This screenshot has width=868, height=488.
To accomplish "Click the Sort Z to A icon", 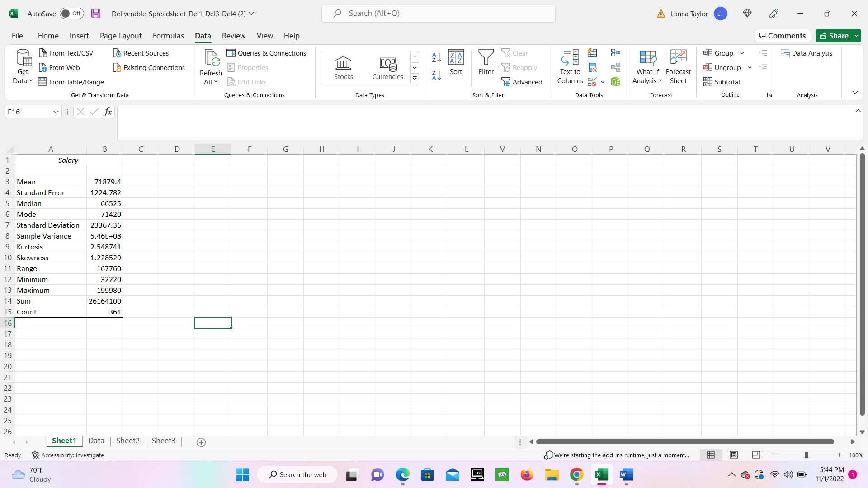I will [x=436, y=75].
